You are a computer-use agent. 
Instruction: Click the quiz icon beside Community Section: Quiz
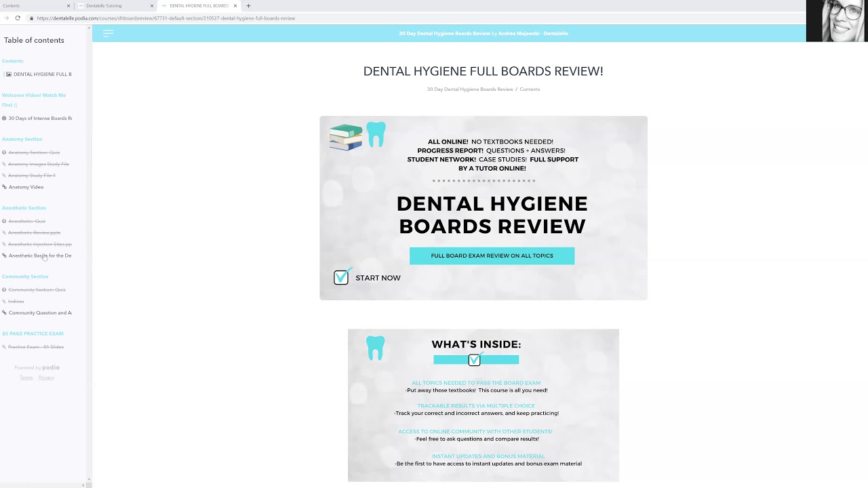coord(4,289)
